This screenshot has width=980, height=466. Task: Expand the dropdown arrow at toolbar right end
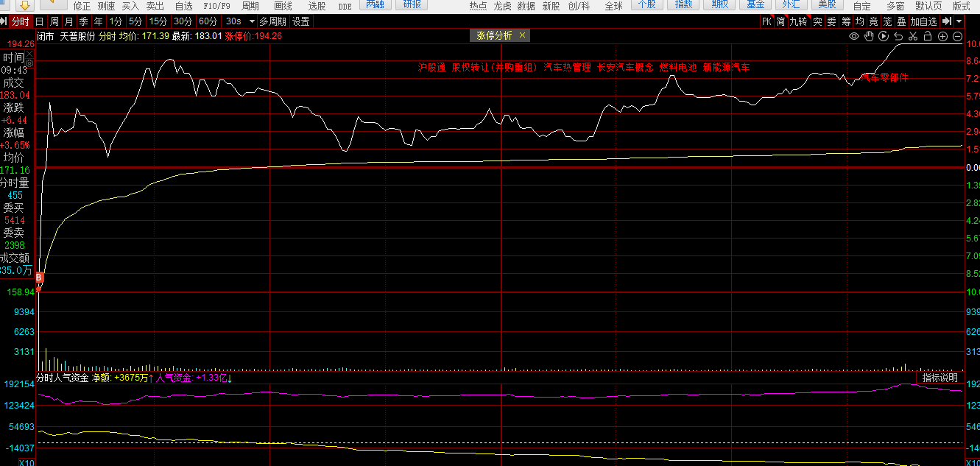point(959,21)
